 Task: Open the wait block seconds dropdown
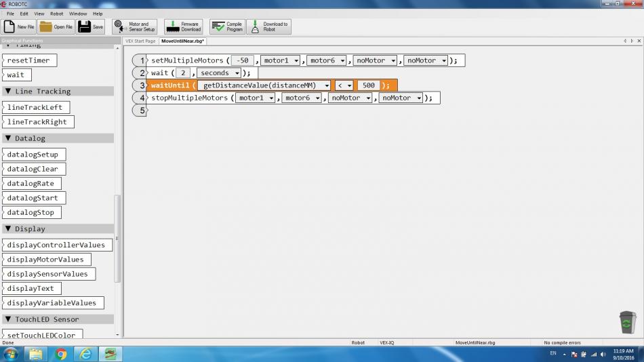[219, 73]
